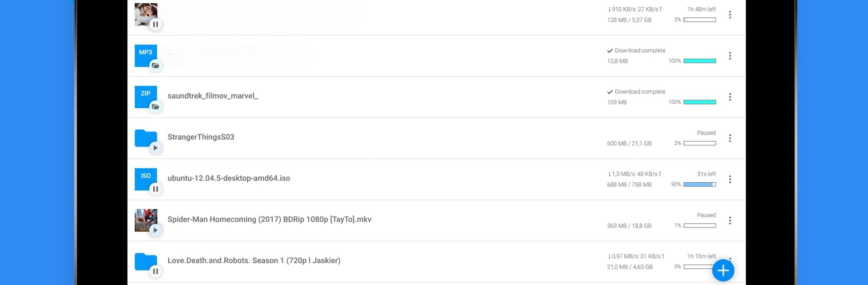Select the ubuntu-12.04.5-desktop-amd64.iso entry
Viewport: 868px width, 285px height.
tap(436, 179)
